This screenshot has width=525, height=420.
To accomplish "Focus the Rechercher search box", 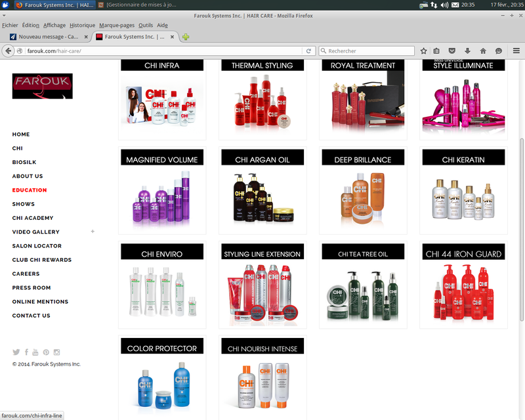I will 367,51.
